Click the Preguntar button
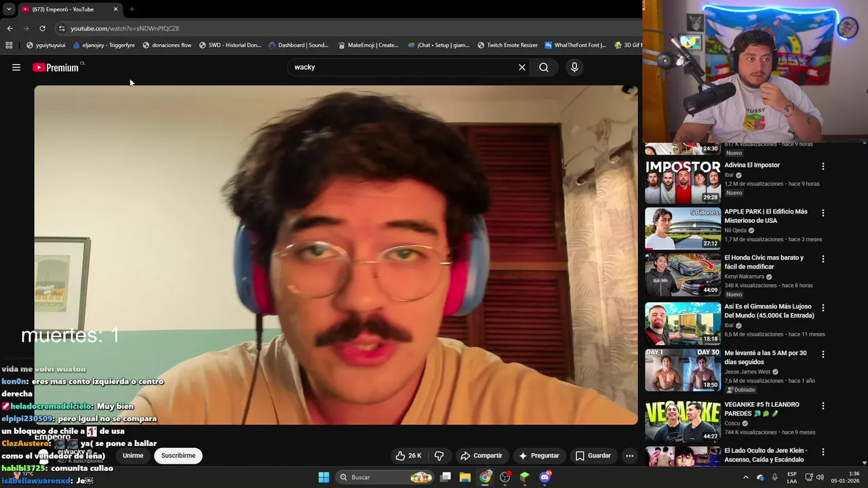Screen dimensions: 868x488 coord(539,455)
